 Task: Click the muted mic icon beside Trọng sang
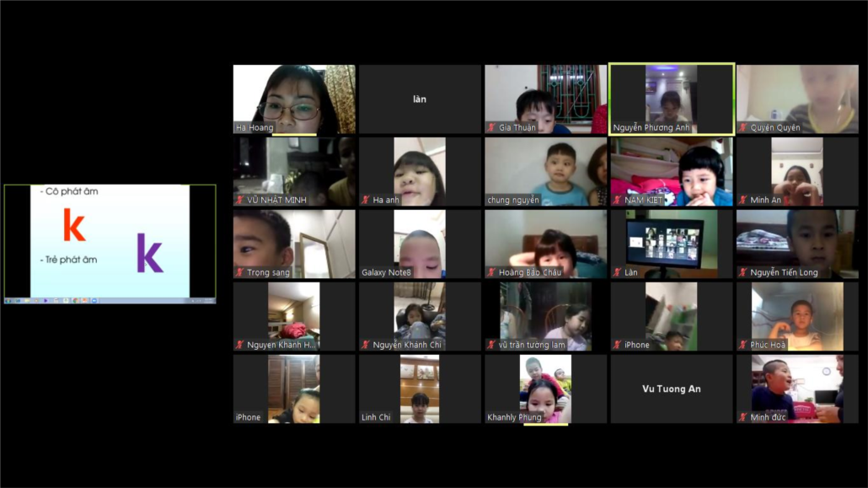(x=240, y=273)
